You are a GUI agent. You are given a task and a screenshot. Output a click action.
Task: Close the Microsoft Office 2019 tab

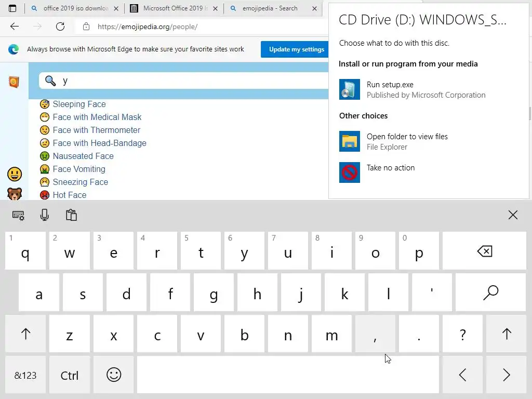click(215, 9)
